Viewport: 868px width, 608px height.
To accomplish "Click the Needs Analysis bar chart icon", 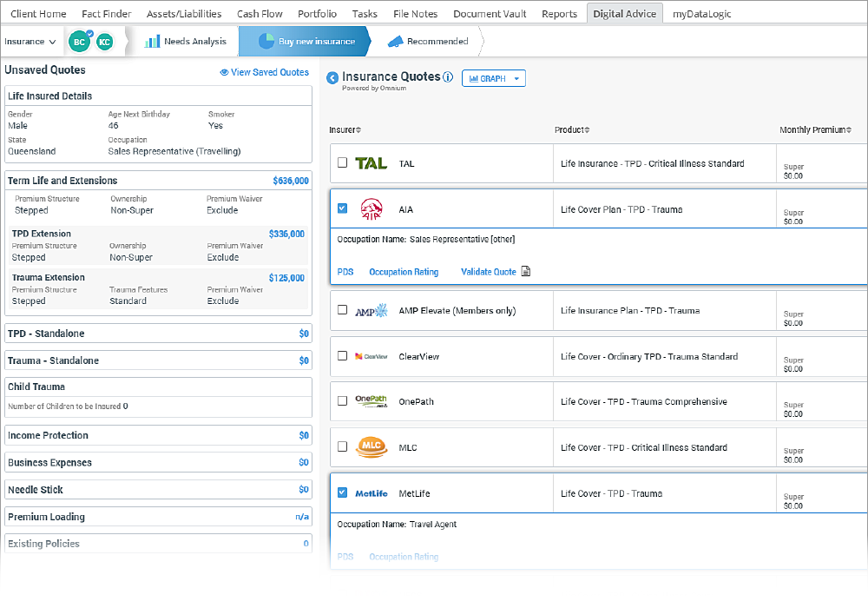I will point(152,42).
